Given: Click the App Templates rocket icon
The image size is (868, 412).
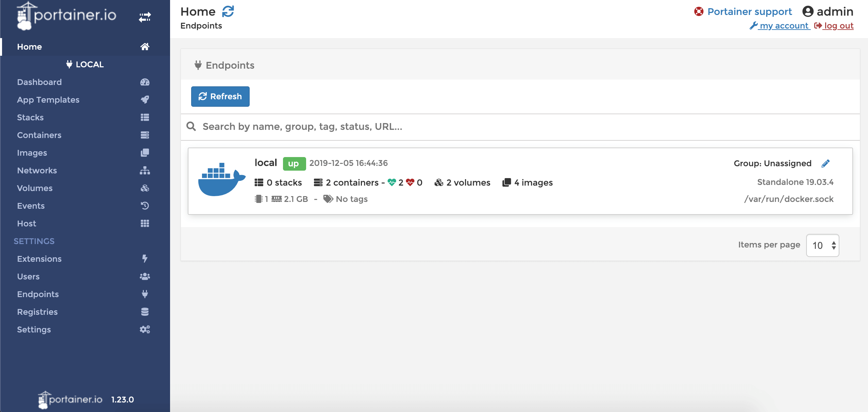Looking at the screenshot, I should coord(145,100).
